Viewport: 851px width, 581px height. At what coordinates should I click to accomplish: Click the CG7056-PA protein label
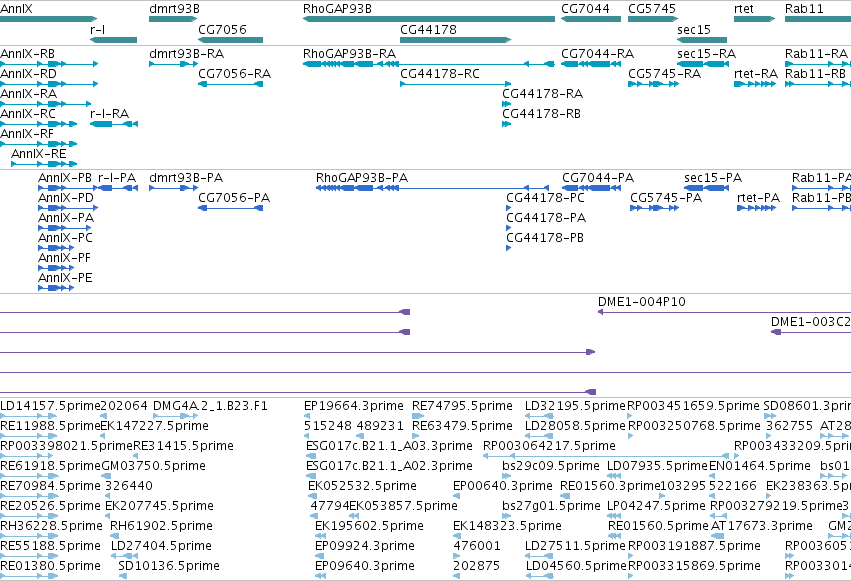234,198
